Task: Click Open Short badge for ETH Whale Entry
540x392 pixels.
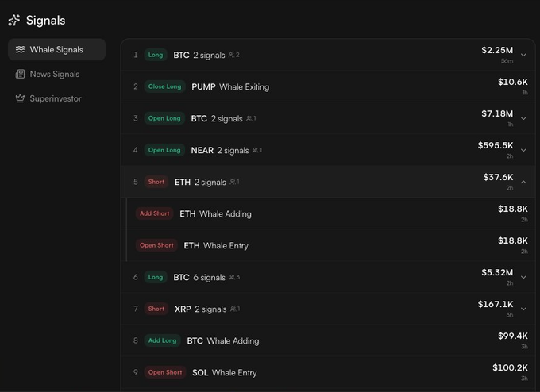Action: (156, 245)
